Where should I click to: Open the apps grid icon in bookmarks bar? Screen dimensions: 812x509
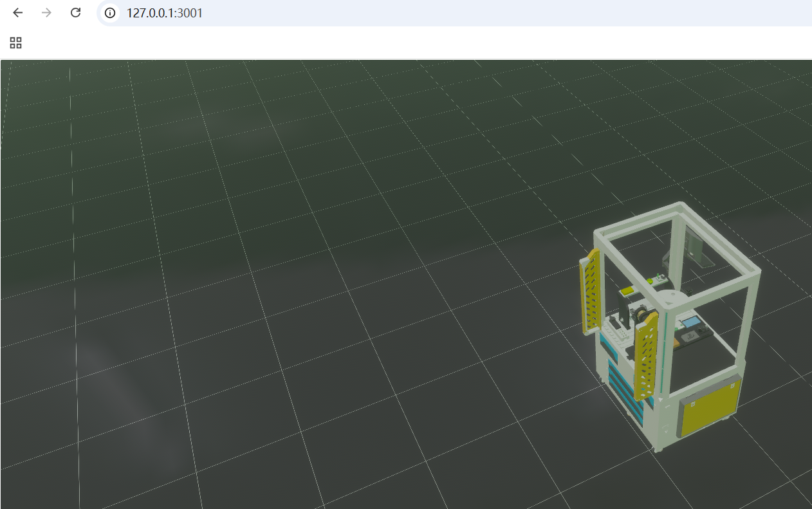tap(16, 43)
